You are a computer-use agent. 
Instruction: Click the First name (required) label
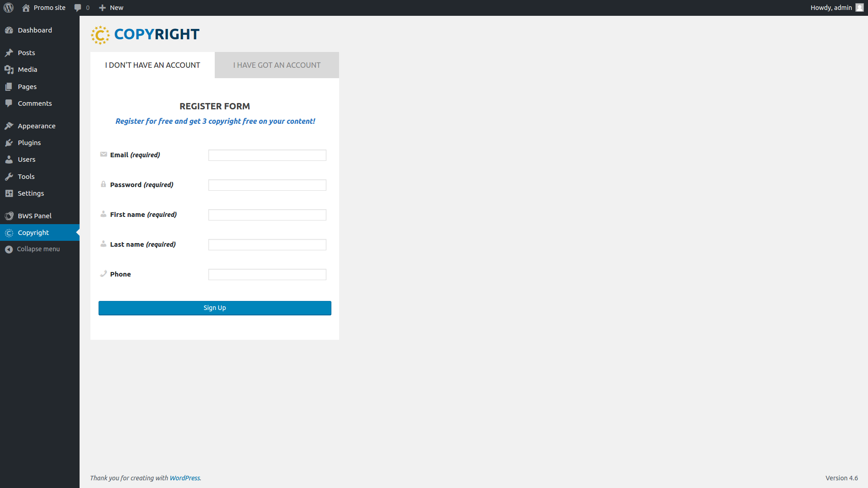(x=143, y=215)
